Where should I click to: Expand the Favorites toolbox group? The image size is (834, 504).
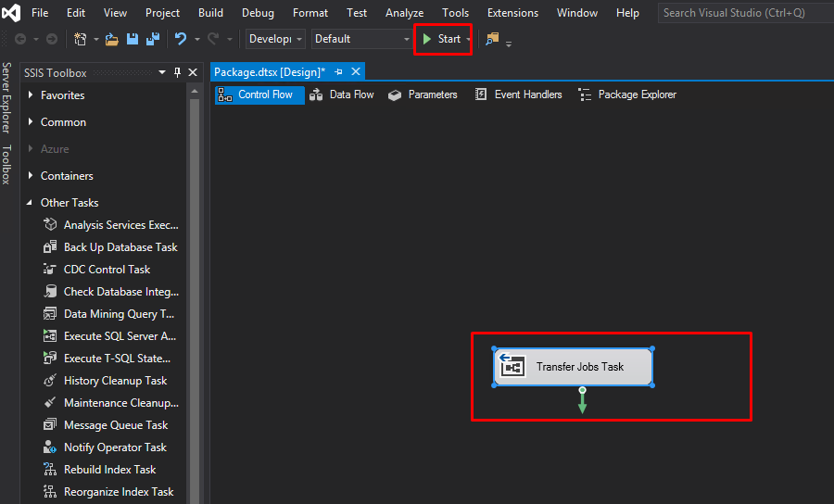coord(31,95)
